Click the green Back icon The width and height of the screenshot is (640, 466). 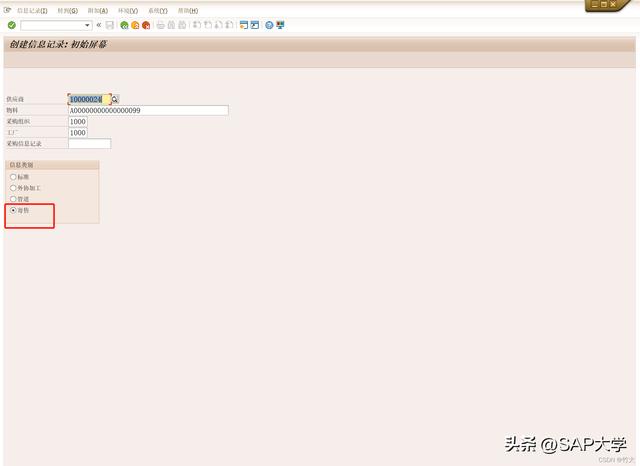[124, 25]
